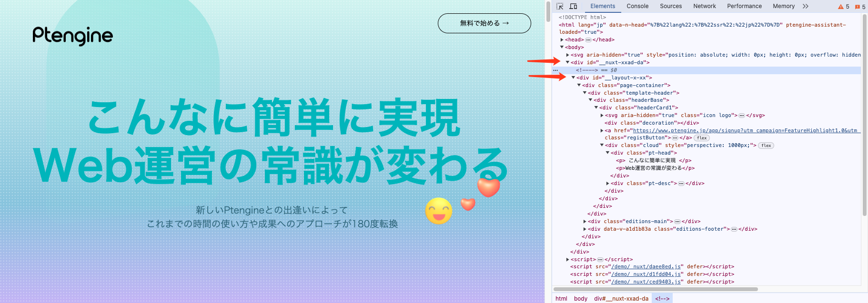Viewport: 868px width, 303px height.
Task: Click the three-dot actions beside selected comment node
Action: [555, 70]
